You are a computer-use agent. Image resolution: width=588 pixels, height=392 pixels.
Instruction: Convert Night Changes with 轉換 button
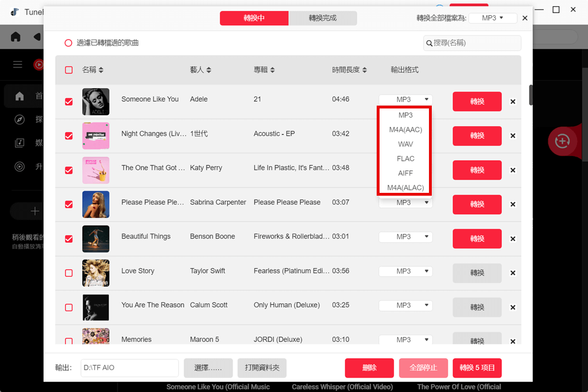click(x=477, y=135)
